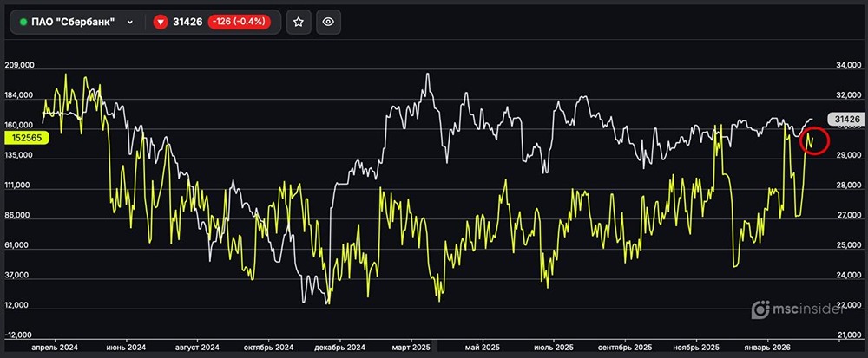This screenshot has height=358, width=868.
Task: Select июнь 2024 on the time axis
Action: coord(126,348)
